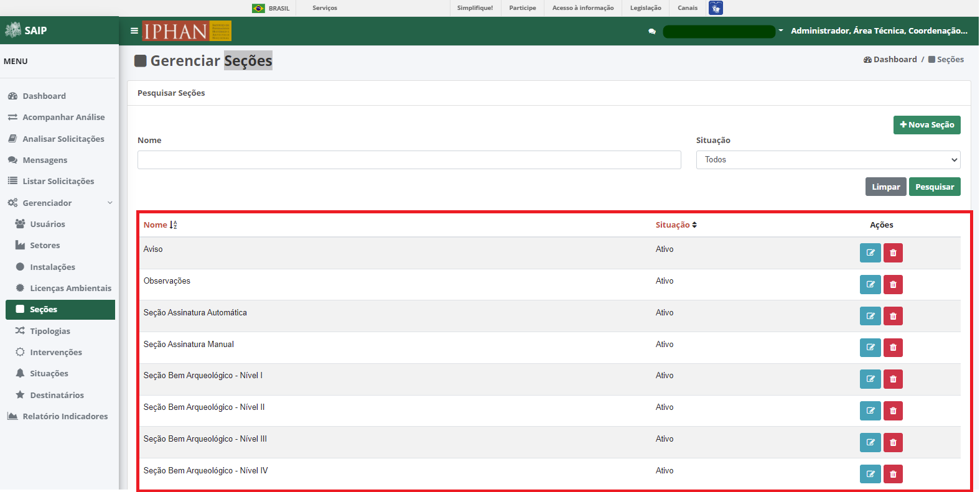Click the Administrador user role text

(x=879, y=30)
